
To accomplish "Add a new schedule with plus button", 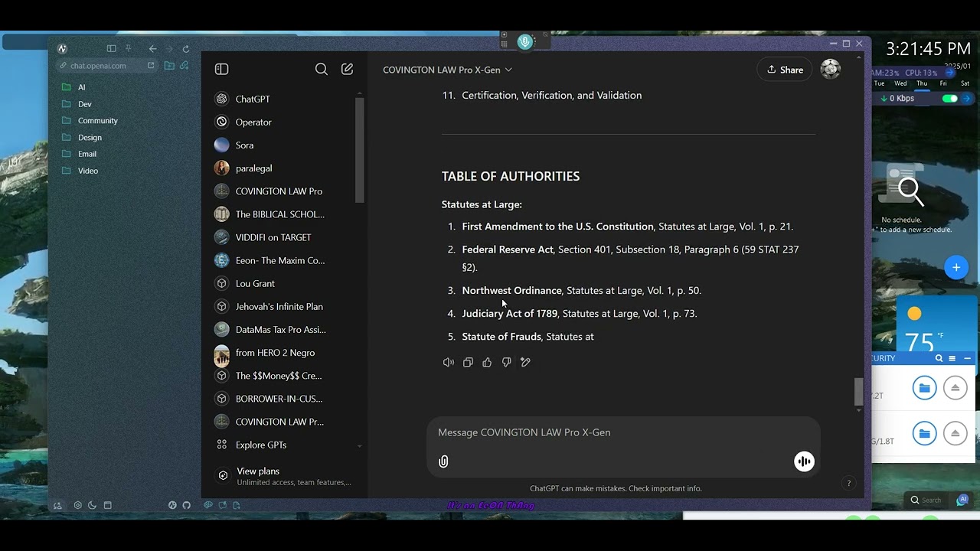I will tap(956, 268).
